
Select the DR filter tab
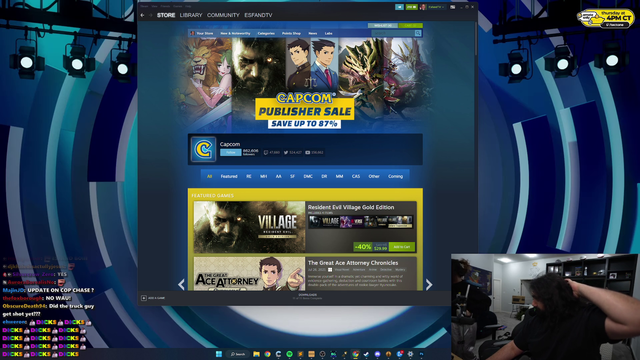coord(324,176)
